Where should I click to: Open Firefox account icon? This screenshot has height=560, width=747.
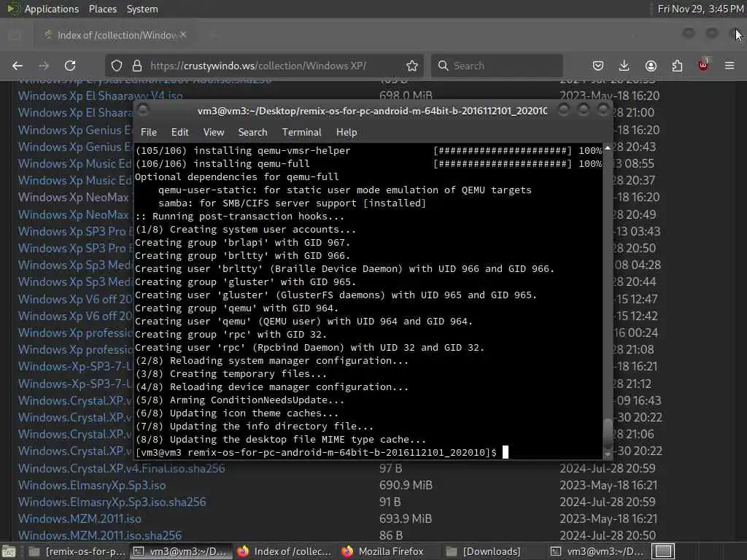coord(651,66)
